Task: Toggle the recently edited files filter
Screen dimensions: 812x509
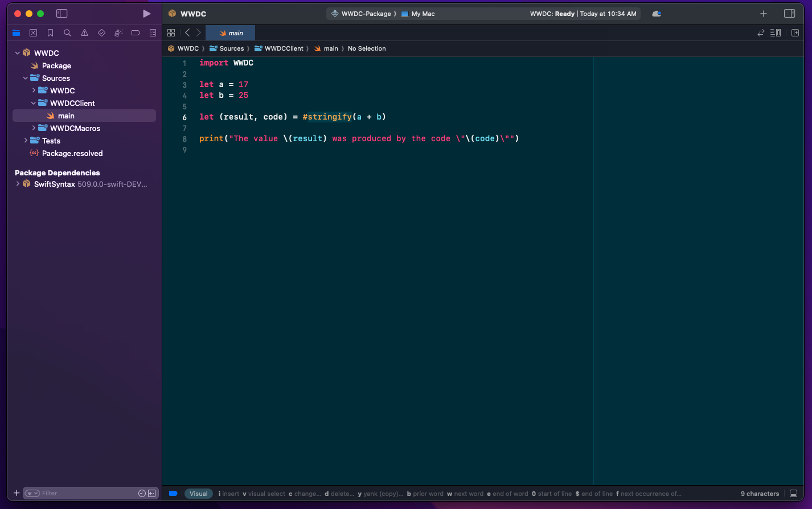Action: pos(142,493)
